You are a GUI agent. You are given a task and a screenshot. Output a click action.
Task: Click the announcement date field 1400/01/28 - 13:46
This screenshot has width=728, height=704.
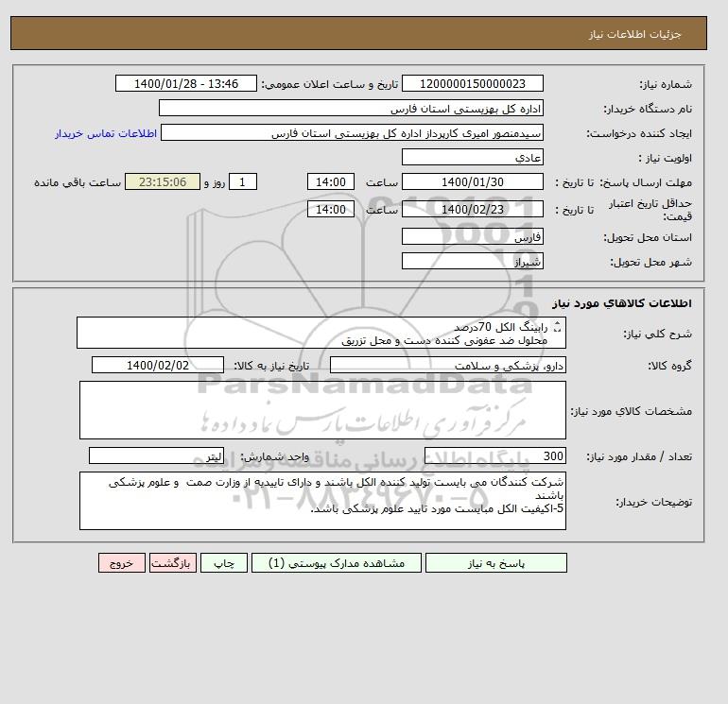pos(186,83)
